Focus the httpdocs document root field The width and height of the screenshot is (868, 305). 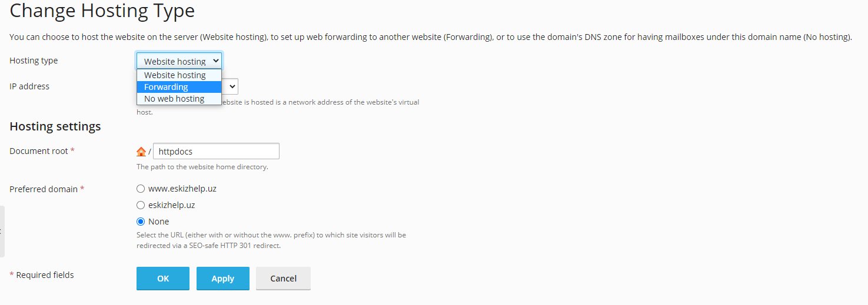click(216, 152)
